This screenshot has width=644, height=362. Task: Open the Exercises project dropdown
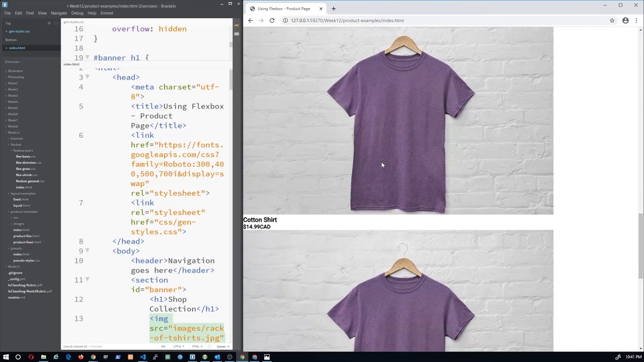click(x=14, y=62)
